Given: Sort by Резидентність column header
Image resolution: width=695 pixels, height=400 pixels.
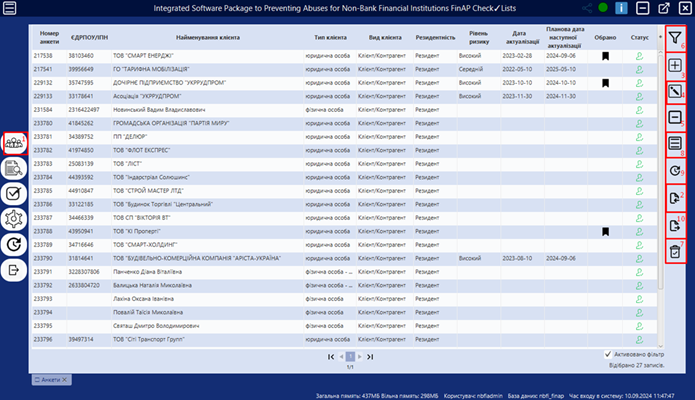Looking at the screenshot, I should click(435, 37).
